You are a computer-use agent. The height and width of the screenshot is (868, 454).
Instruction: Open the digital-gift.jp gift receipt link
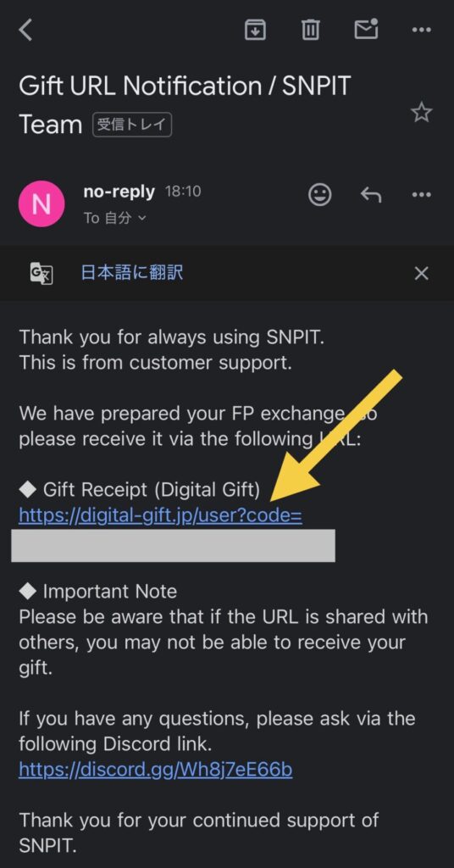pos(160,515)
